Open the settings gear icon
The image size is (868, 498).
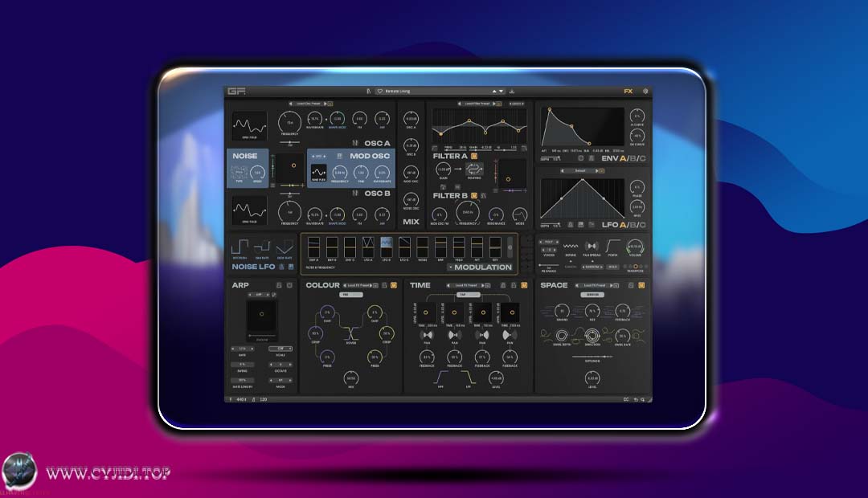click(x=645, y=91)
